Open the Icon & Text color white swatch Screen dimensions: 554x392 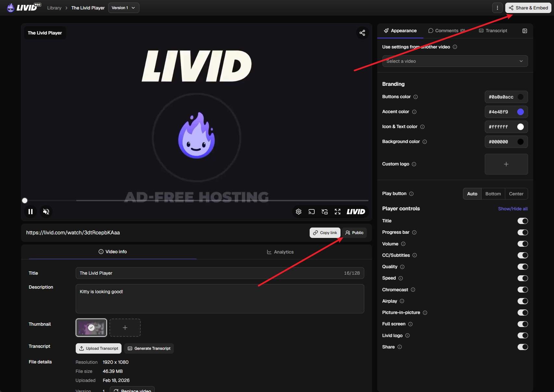click(x=521, y=127)
